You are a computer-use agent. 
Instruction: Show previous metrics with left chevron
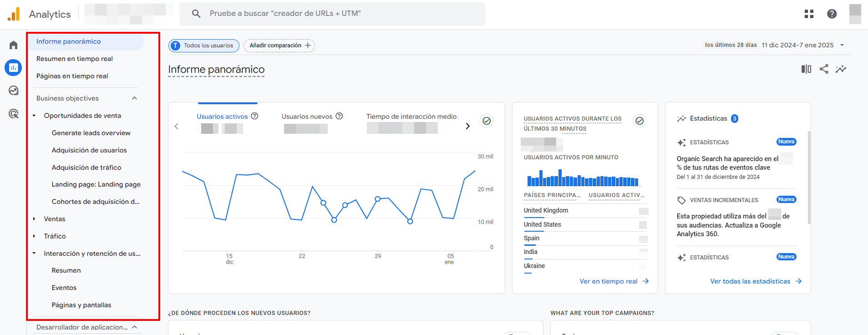pos(177,126)
